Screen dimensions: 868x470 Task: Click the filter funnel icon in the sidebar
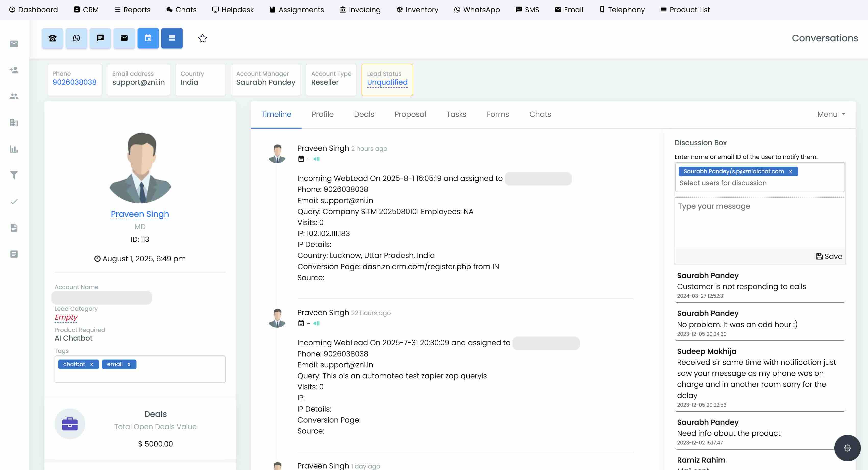point(14,175)
